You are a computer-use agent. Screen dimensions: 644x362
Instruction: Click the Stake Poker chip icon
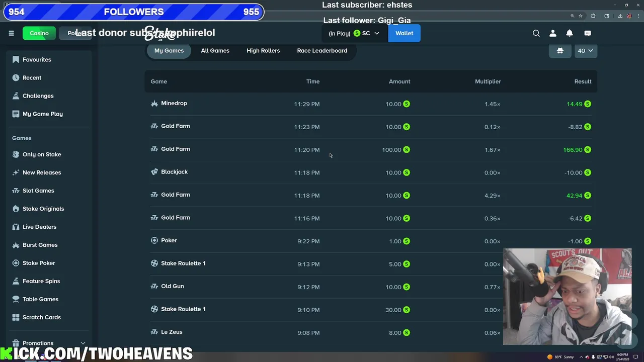pos(16,263)
